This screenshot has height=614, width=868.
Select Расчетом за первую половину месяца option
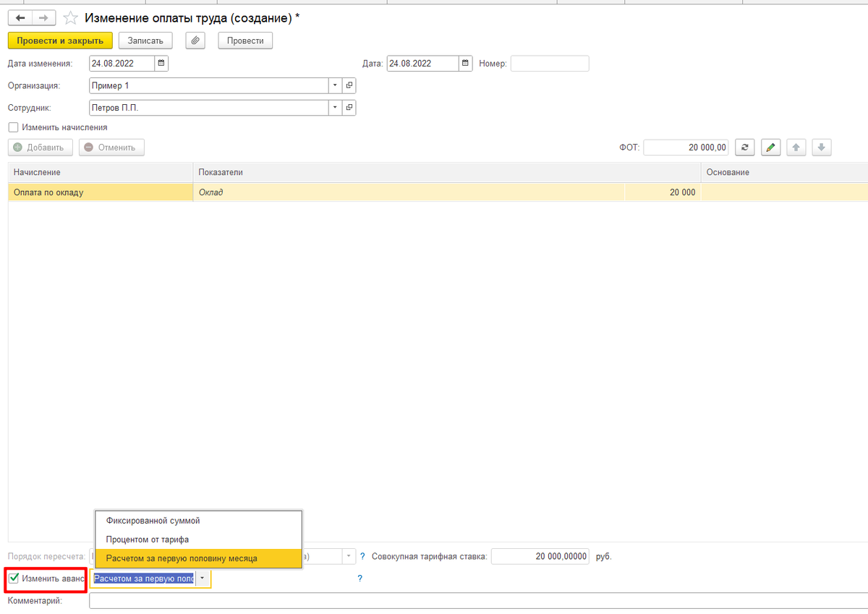point(199,558)
